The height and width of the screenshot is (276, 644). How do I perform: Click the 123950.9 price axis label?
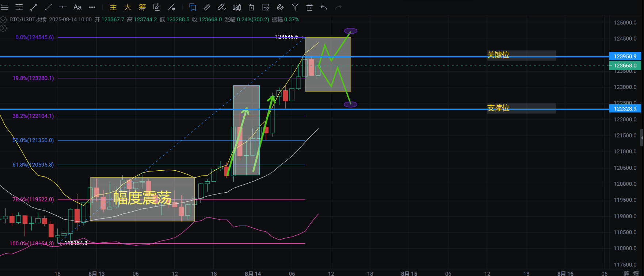point(625,56)
